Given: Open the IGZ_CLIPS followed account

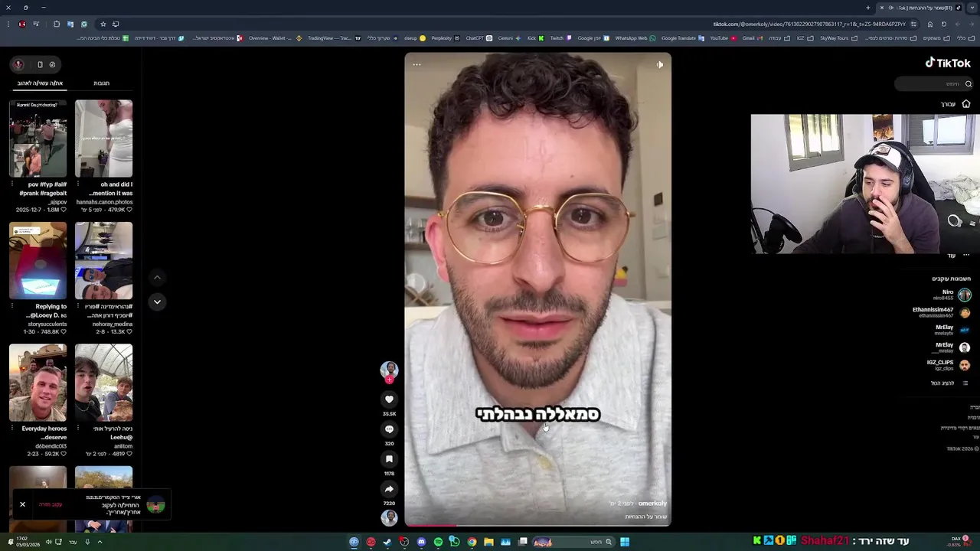Looking at the screenshot, I should coord(948,365).
